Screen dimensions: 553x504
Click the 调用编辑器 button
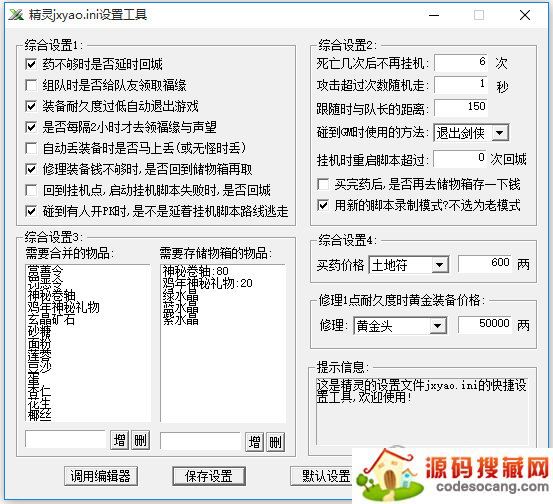[101, 476]
